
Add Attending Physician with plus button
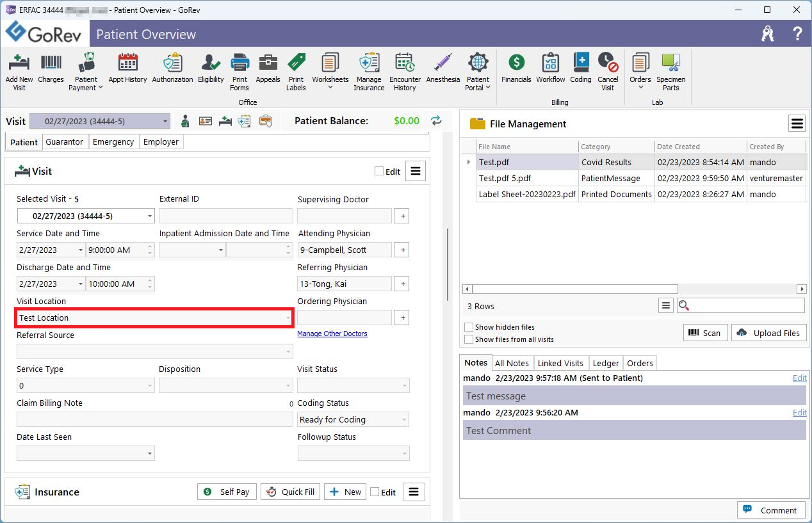click(402, 250)
